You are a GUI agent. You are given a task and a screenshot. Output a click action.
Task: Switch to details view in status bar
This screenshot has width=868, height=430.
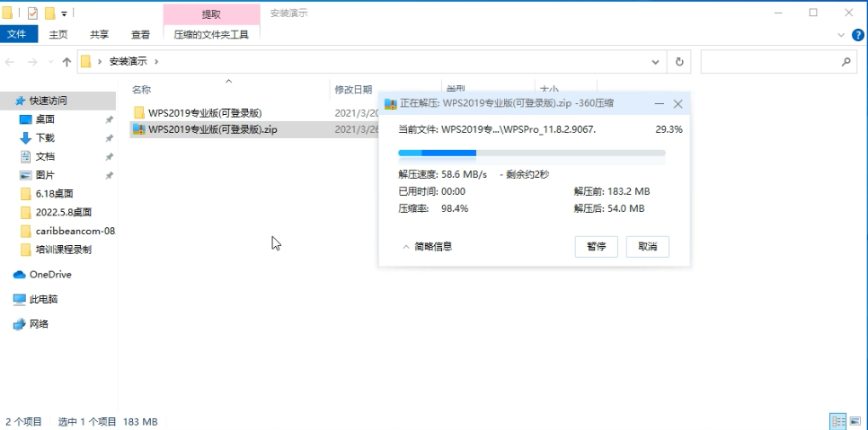coord(838,421)
